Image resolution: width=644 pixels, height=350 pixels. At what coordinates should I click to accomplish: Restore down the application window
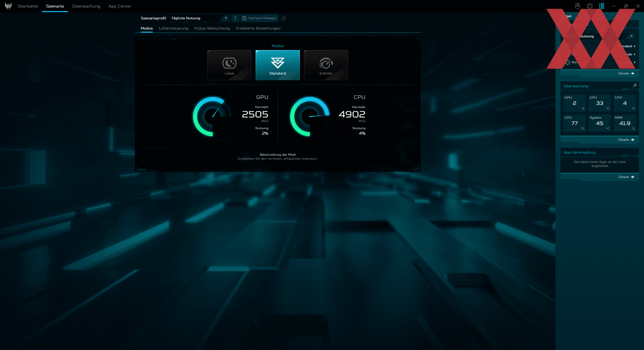click(x=626, y=6)
